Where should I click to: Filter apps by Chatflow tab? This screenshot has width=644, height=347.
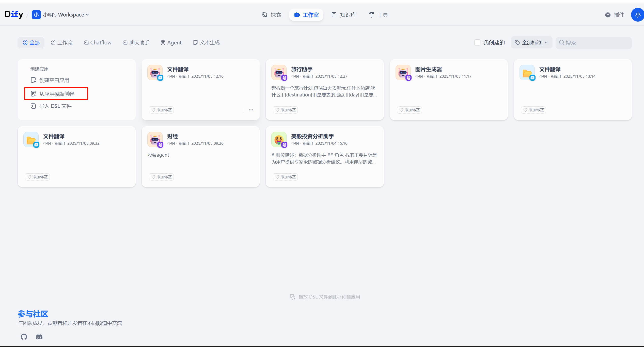tap(98, 43)
